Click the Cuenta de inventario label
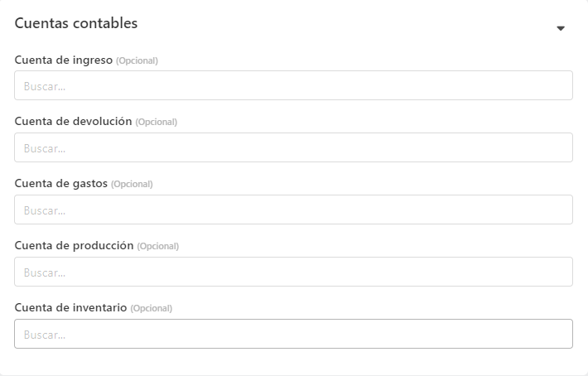 pyautogui.click(x=70, y=308)
